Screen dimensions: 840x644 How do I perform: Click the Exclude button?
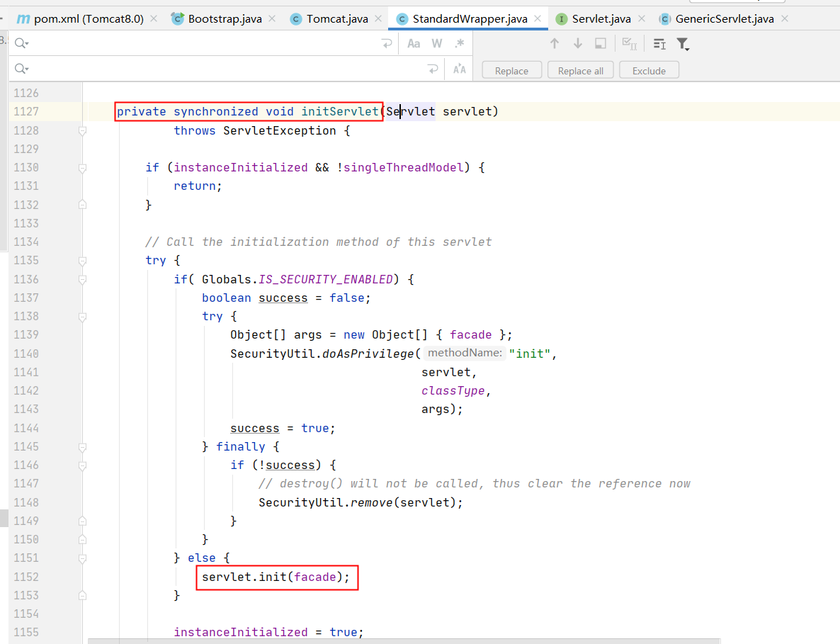click(x=649, y=71)
